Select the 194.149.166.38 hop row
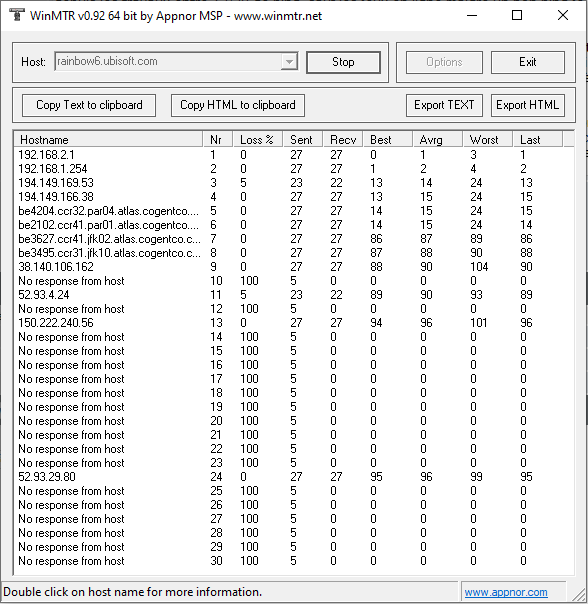Screen dimensions: 588x604 click(294, 197)
